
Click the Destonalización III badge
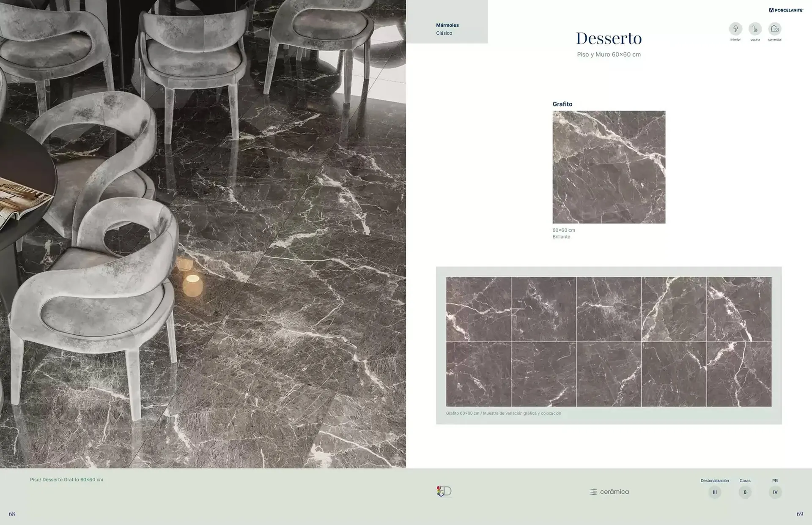[714, 492]
